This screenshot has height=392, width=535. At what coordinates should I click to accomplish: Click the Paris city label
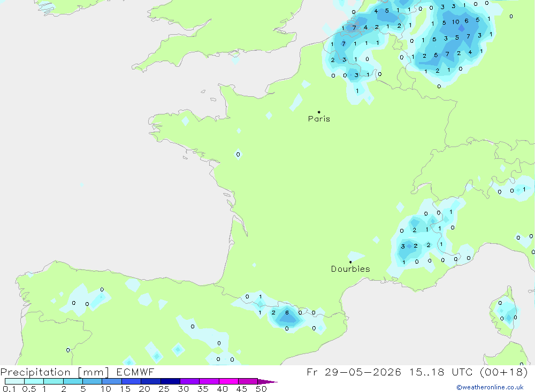(x=319, y=119)
